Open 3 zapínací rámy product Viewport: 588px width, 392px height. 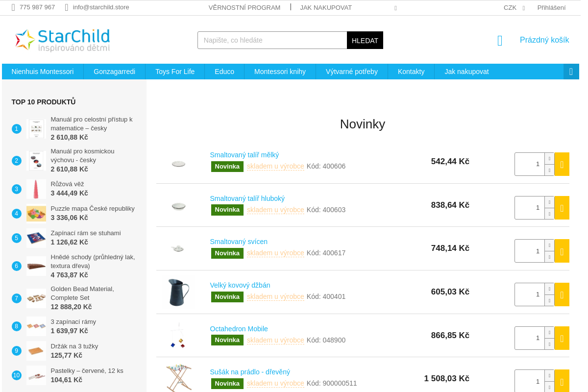click(73, 321)
